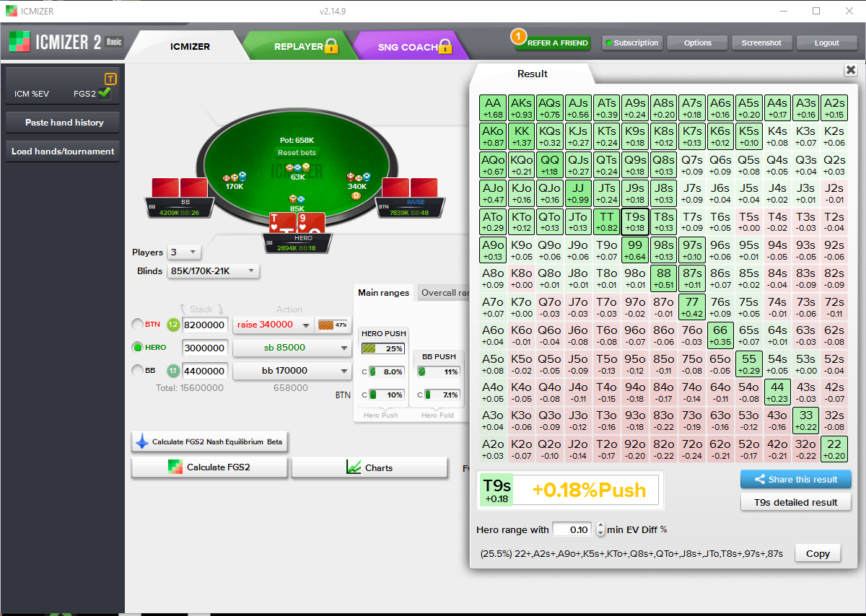Click the orange notification badge on Refer a Friend
The image size is (866, 616).
(x=517, y=35)
